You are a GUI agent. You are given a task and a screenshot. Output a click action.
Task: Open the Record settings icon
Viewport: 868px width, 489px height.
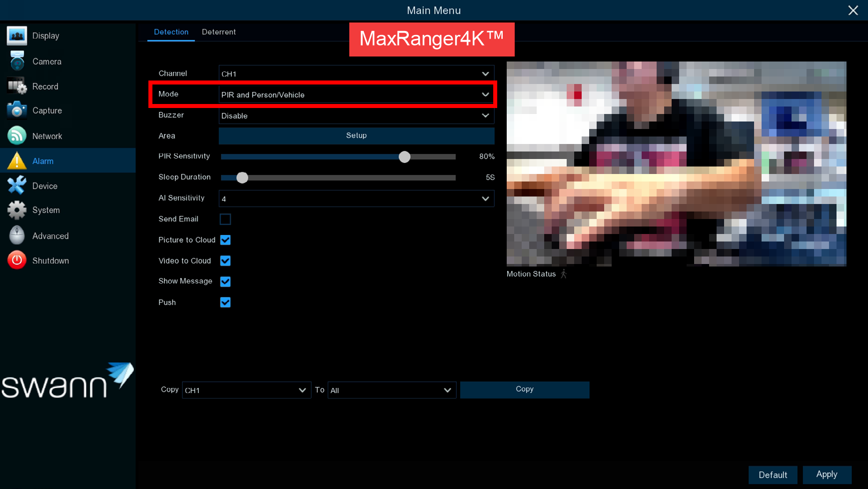16,86
